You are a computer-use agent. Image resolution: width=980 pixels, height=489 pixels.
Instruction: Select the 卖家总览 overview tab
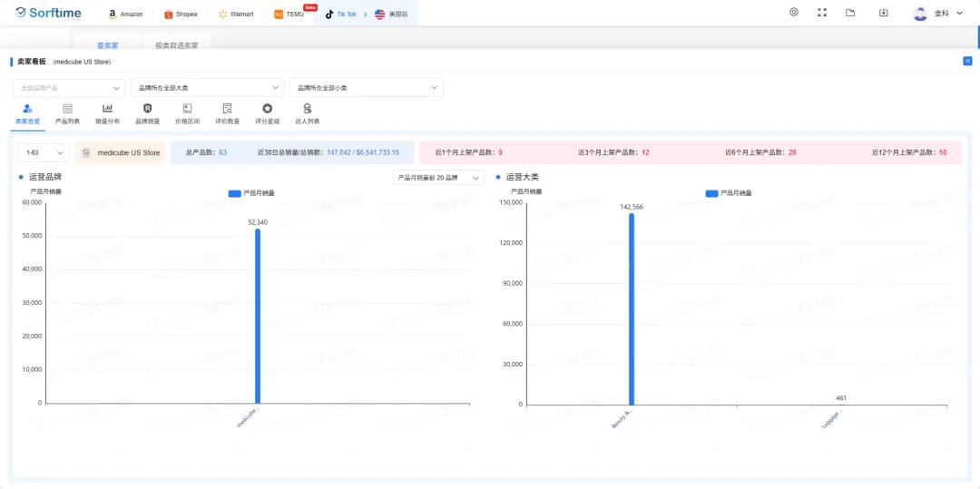point(27,114)
